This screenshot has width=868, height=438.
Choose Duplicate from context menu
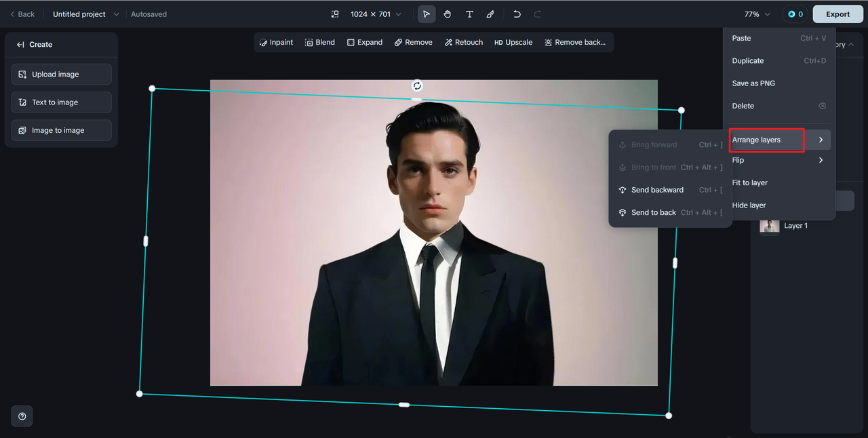coord(779,61)
